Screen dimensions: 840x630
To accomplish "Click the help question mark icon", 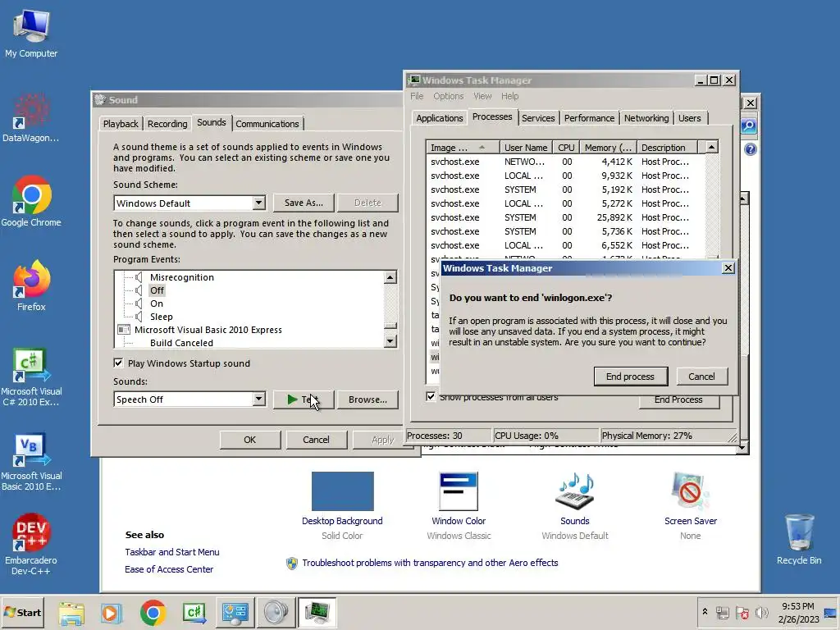I will click(751, 149).
